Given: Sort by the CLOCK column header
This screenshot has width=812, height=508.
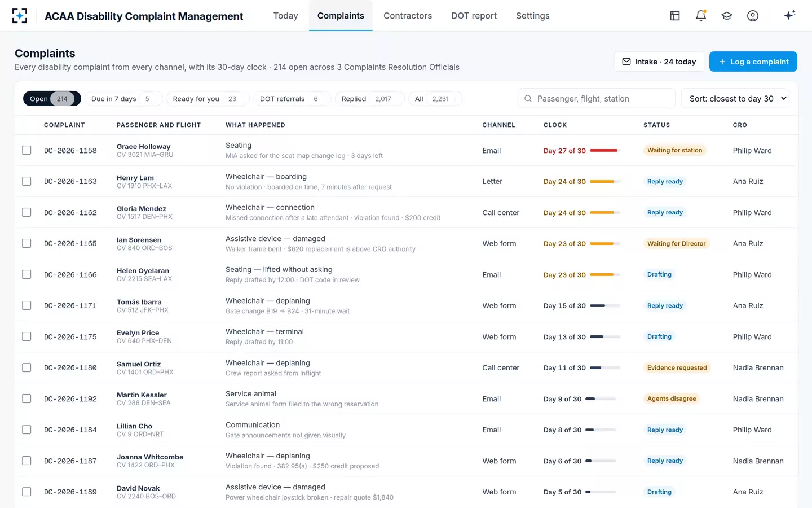Looking at the screenshot, I should pos(555,125).
